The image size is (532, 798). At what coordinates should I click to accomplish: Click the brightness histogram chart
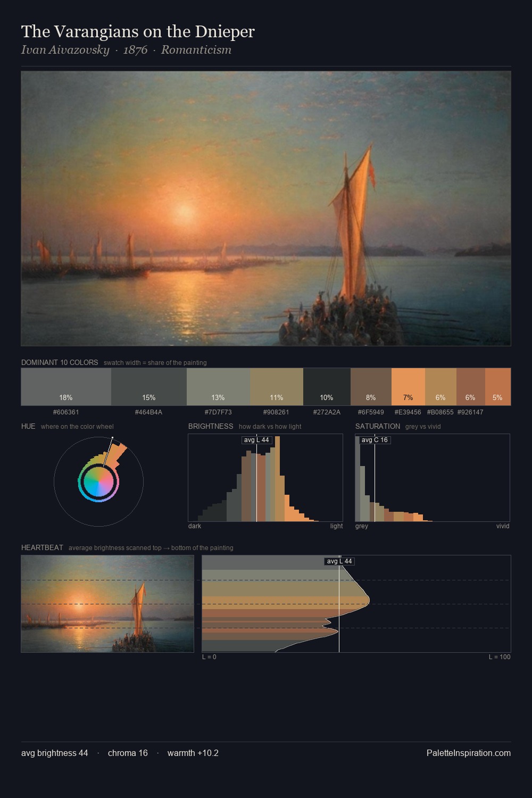265,478
